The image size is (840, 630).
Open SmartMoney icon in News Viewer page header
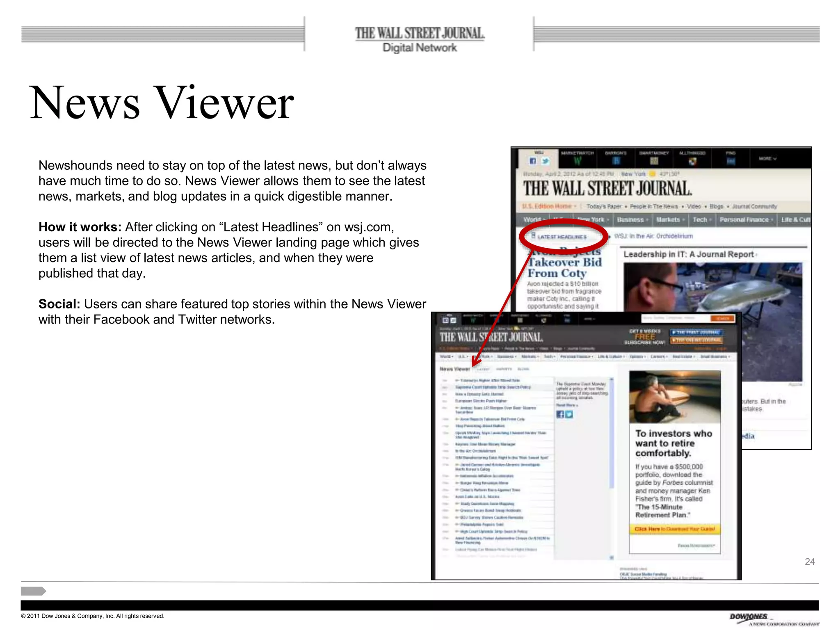[x=520, y=320]
